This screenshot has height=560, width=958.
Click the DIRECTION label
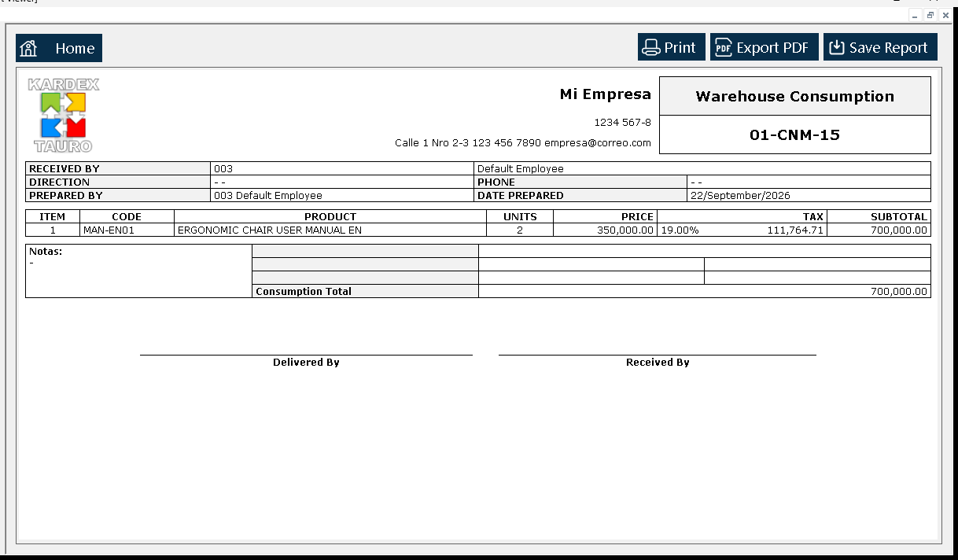pos(60,182)
